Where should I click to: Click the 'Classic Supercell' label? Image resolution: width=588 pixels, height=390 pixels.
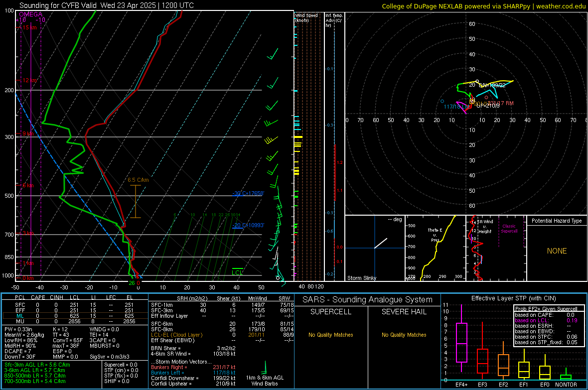(x=509, y=229)
